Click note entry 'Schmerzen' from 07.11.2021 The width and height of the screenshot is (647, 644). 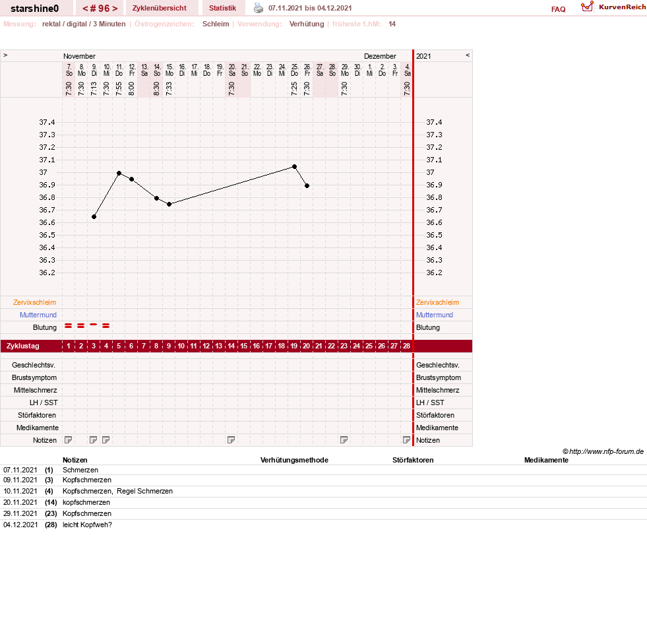[x=80, y=470]
